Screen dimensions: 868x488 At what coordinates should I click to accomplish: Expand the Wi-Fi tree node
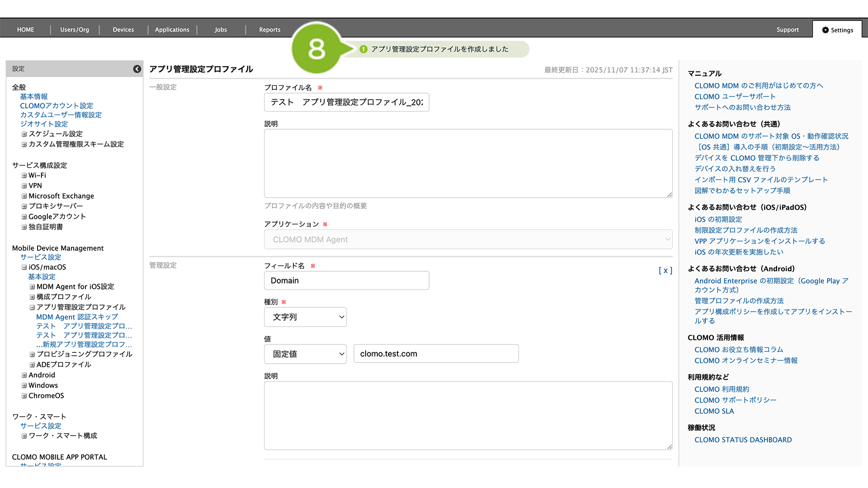pos(24,176)
